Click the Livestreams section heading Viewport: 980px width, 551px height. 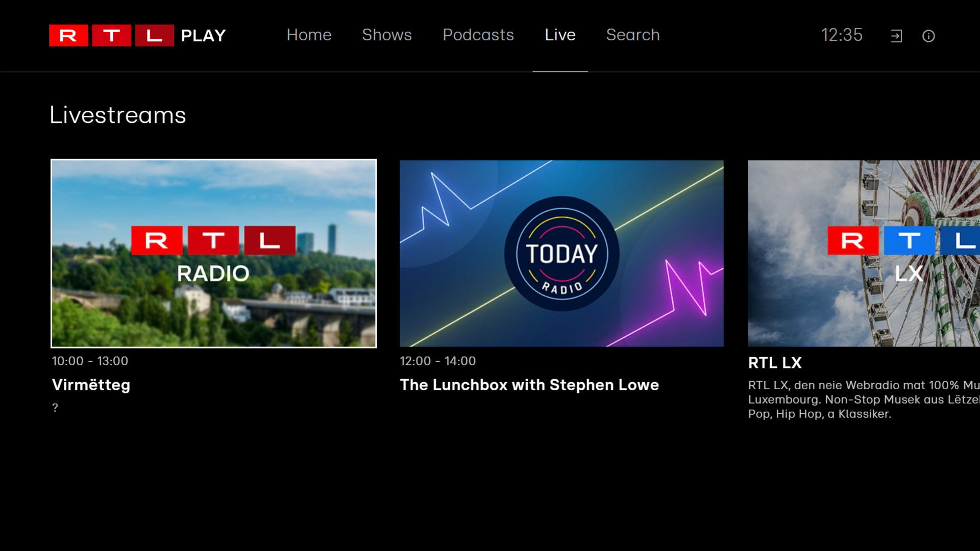click(118, 115)
